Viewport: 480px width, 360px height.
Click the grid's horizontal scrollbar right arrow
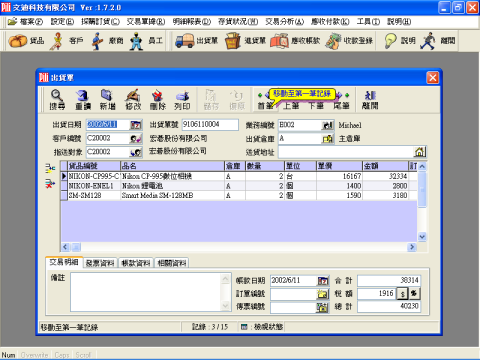(x=412, y=247)
